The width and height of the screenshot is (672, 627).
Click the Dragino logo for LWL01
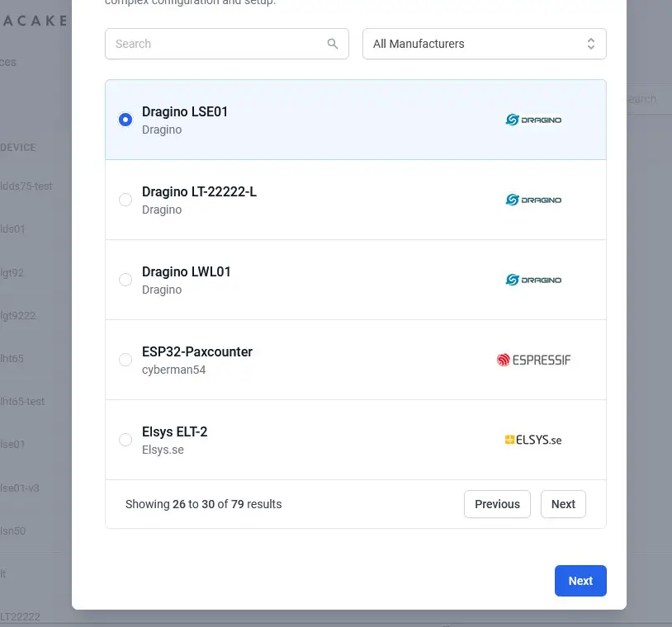[533, 280]
